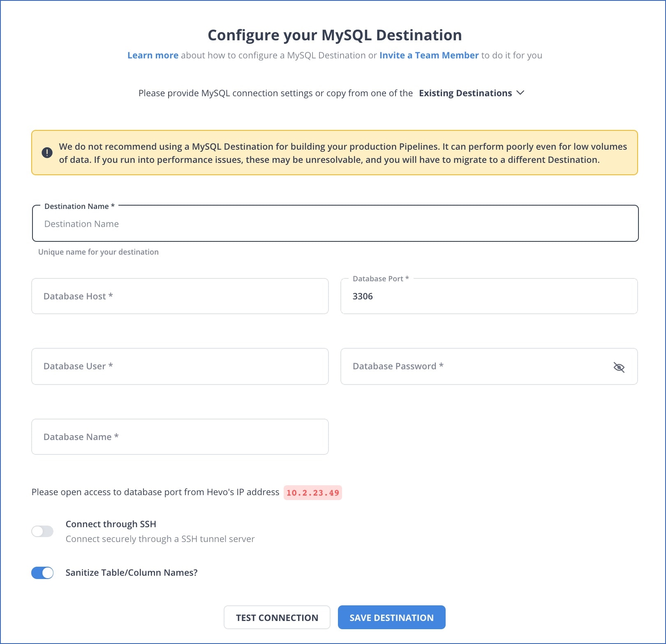
Task: Click the chevron next to Existing Destinations
Action: click(520, 93)
